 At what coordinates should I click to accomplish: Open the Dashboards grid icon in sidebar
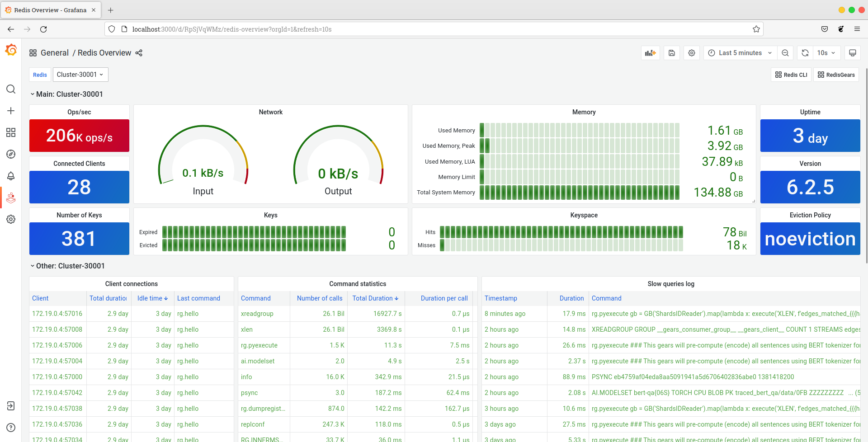(x=11, y=132)
